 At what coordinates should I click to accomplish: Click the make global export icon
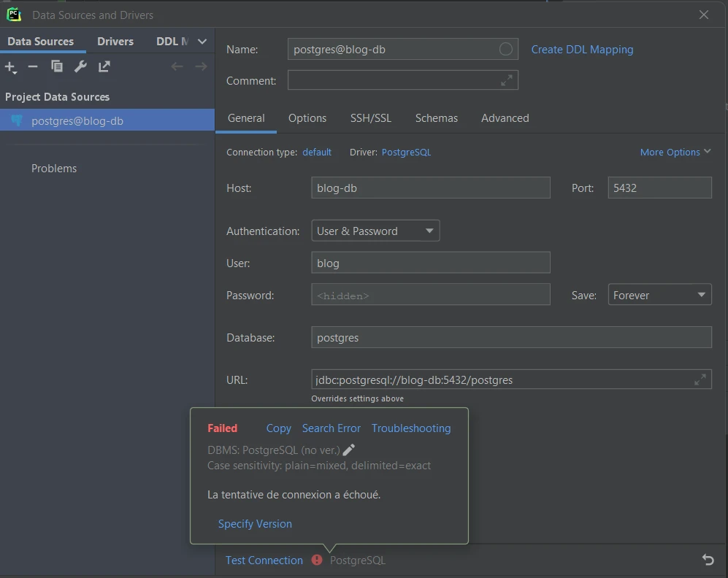104,67
